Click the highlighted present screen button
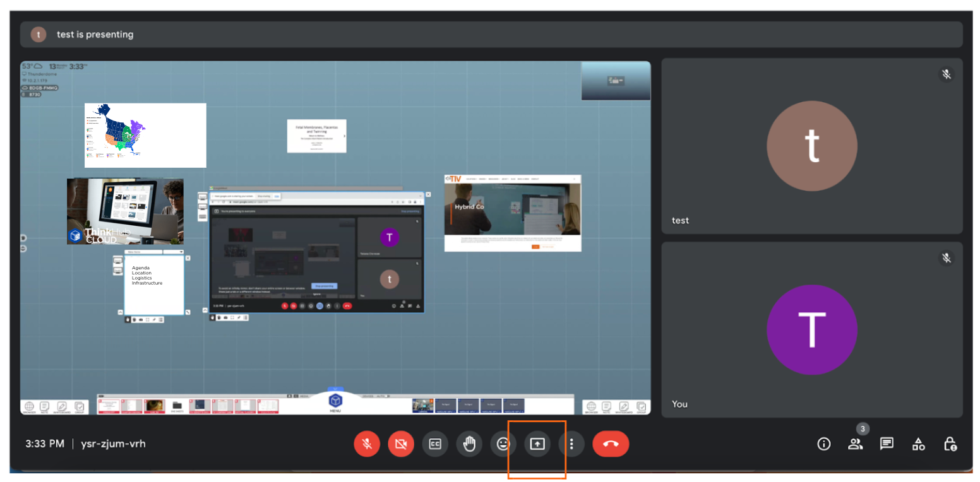Screen dimensions: 980x482 (x=537, y=444)
